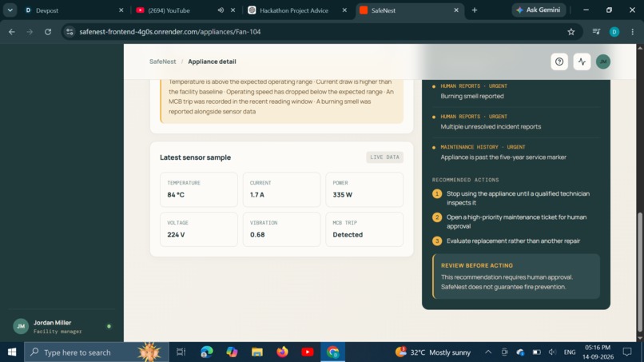Screen dimensions: 644x362
Task: Mute the YouTube tab audio icon
Action: (221, 10)
